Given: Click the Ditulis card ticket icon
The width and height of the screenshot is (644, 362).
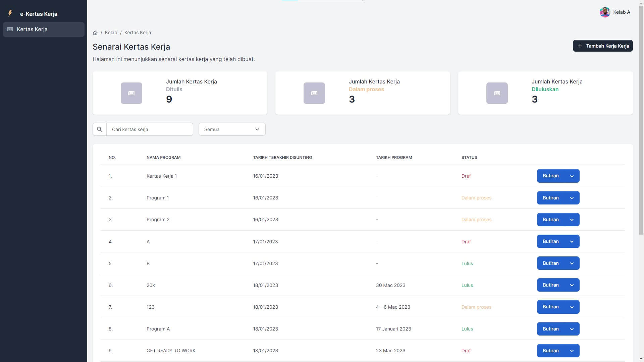Looking at the screenshot, I should (131, 93).
